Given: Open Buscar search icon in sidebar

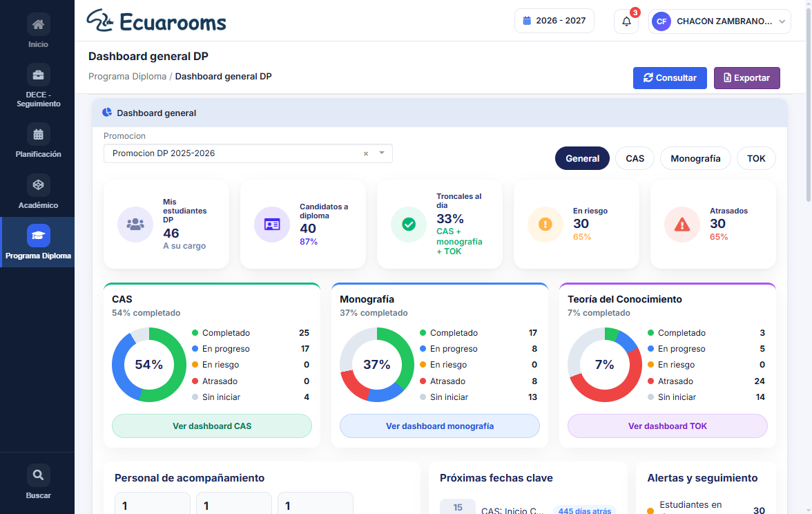Looking at the screenshot, I should pyautogui.click(x=39, y=475).
